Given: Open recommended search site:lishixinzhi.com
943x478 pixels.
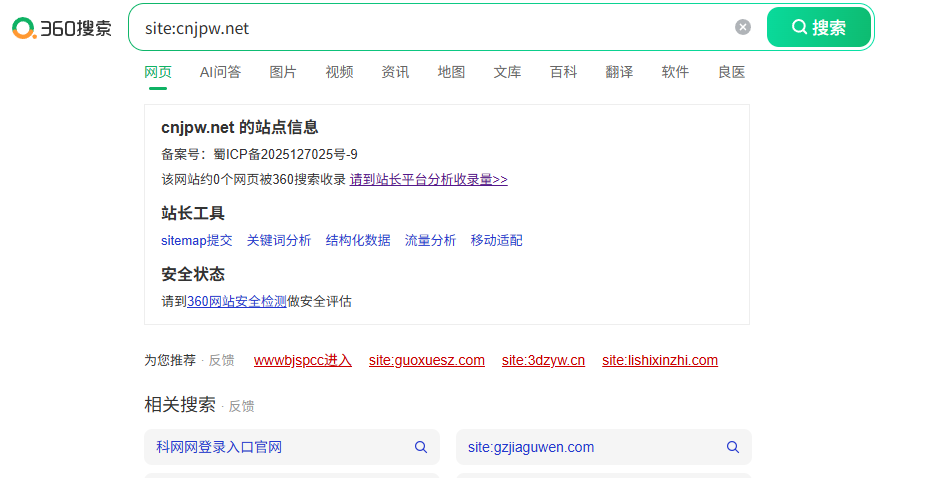Looking at the screenshot, I should point(660,360).
